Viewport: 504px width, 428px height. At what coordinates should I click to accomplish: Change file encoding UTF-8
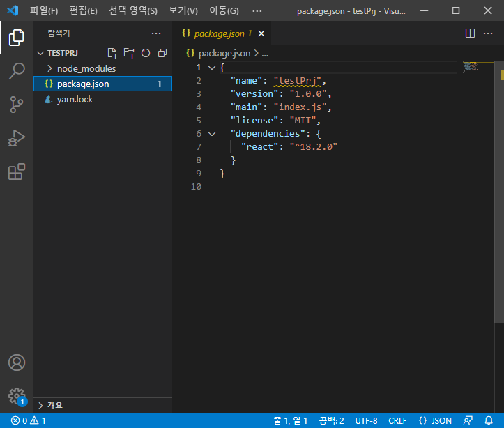click(366, 420)
